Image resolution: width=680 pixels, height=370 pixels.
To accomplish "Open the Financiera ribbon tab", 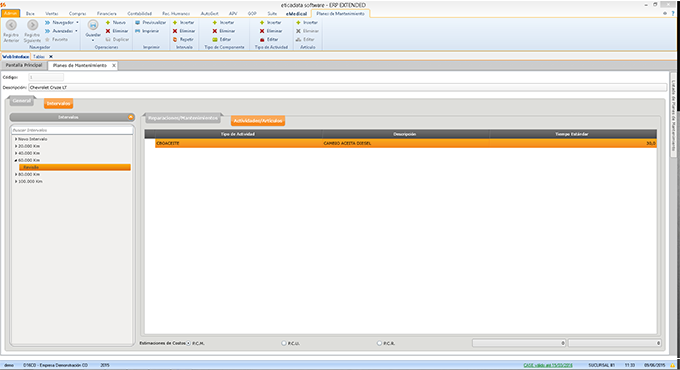I will click(x=107, y=14).
